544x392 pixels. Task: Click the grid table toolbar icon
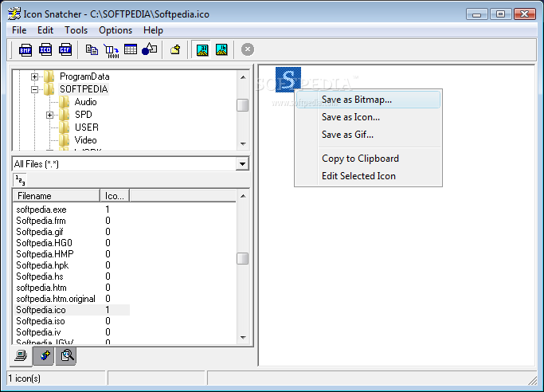click(131, 49)
